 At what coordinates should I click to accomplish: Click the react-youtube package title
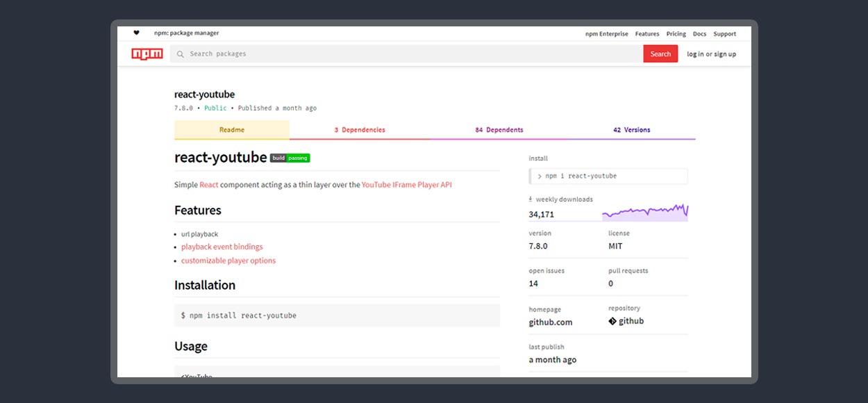point(205,94)
